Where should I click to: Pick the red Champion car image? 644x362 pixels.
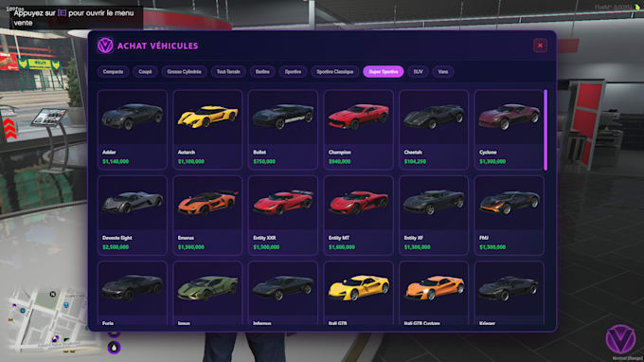tap(358, 118)
